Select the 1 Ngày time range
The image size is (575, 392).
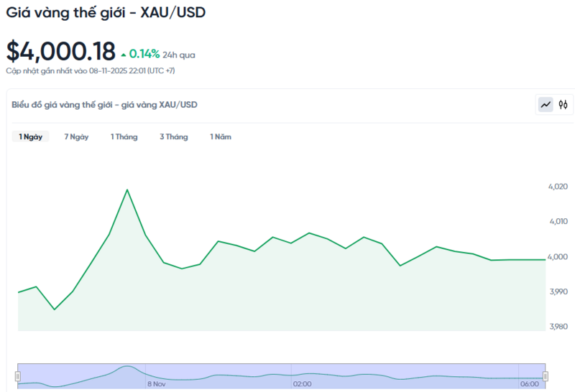30,137
